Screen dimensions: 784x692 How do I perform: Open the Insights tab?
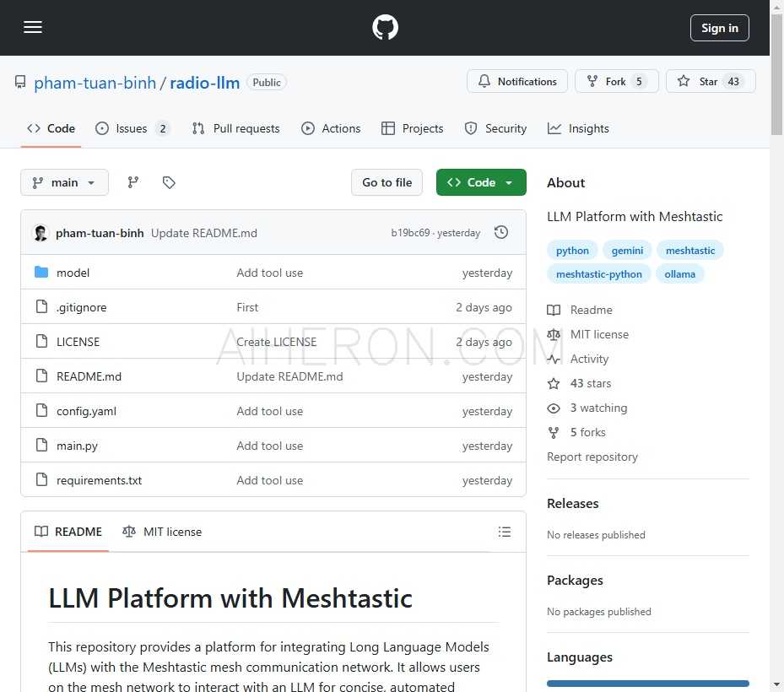click(x=578, y=128)
